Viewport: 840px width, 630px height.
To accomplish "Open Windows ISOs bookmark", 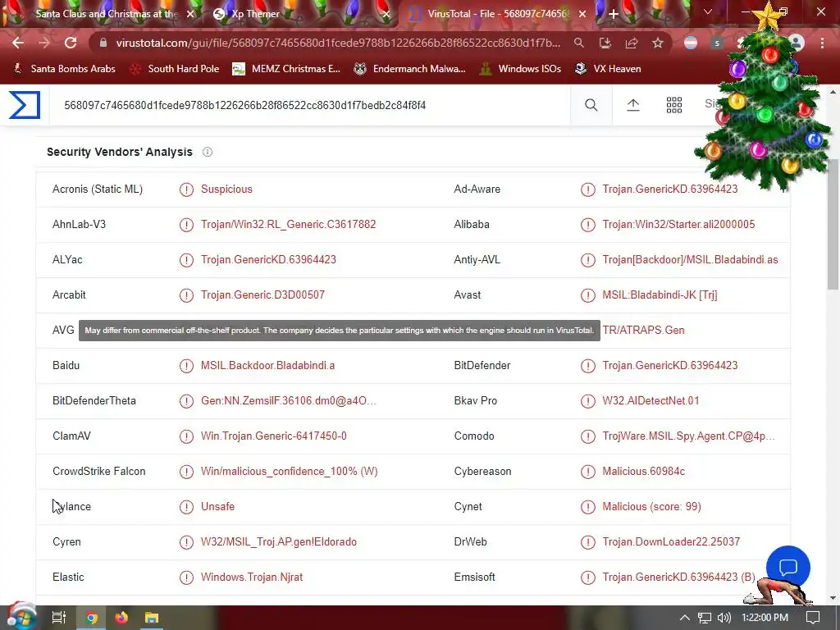I will coord(521,69).
